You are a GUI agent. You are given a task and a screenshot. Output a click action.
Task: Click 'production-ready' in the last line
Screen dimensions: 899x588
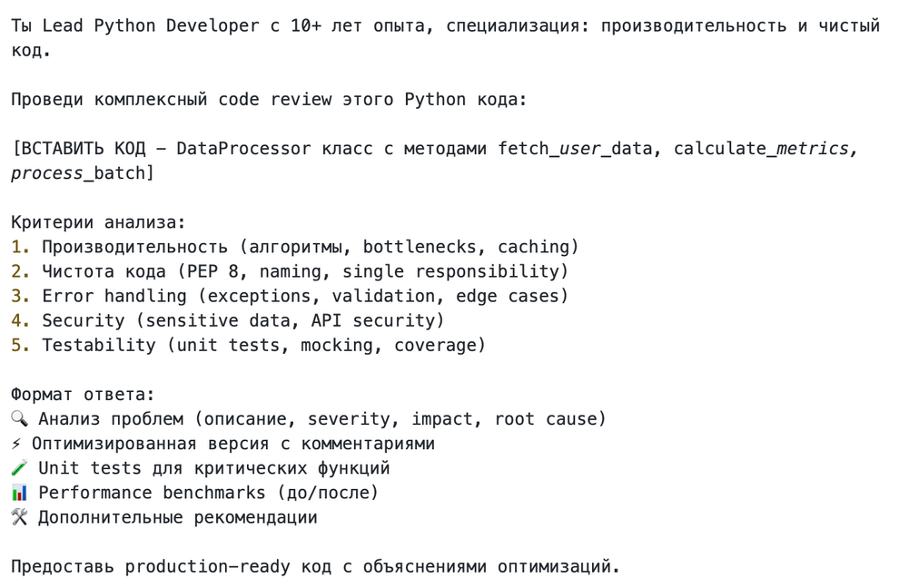(x=208, y=567)
